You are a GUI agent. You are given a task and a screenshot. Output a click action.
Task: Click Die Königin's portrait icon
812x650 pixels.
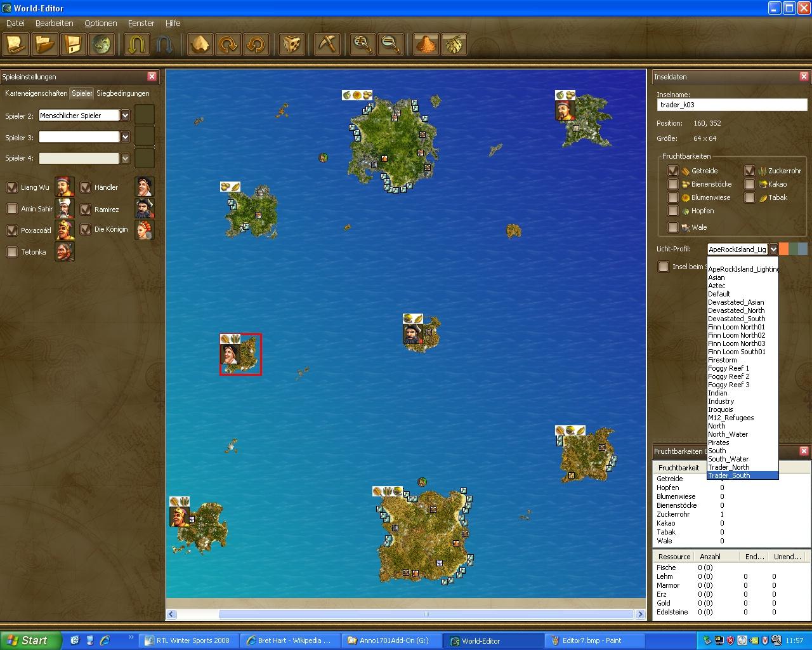145,230
